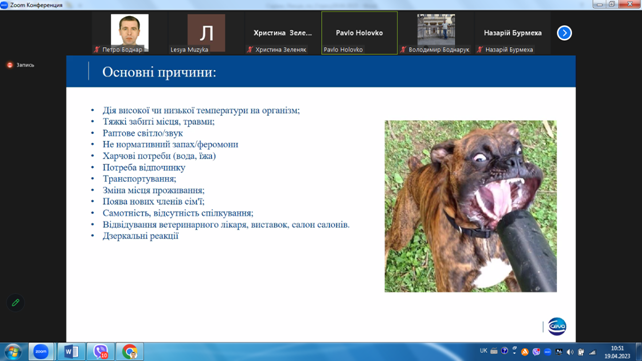Click the green annotate pencil icon
This screenshot has height=362, width=643.
click(16, 303)
